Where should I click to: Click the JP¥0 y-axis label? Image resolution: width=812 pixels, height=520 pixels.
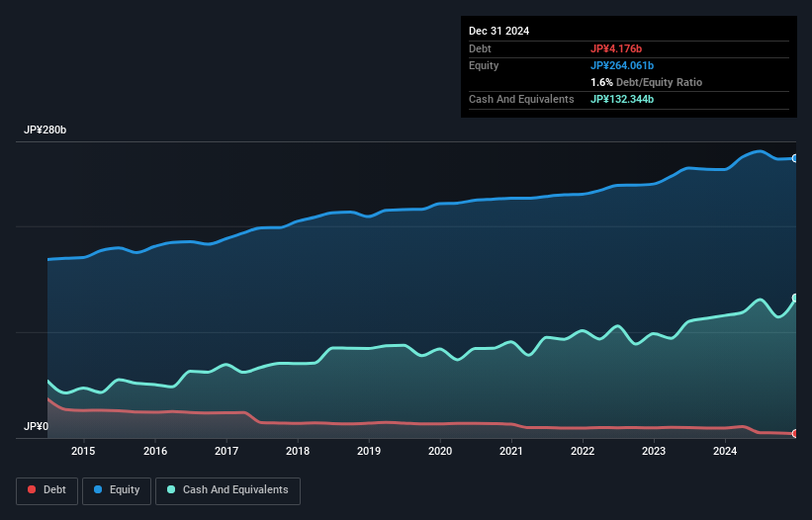[x=36, y=426]
